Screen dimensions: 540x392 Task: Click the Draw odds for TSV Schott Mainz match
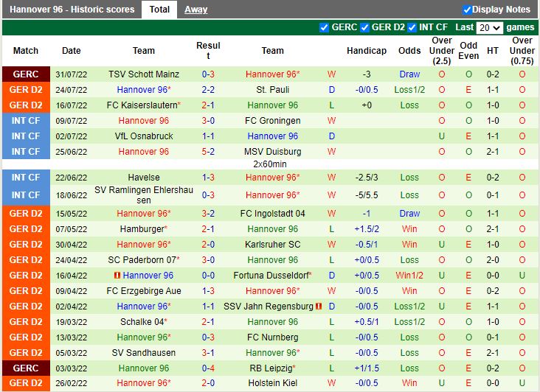[409, 74]
